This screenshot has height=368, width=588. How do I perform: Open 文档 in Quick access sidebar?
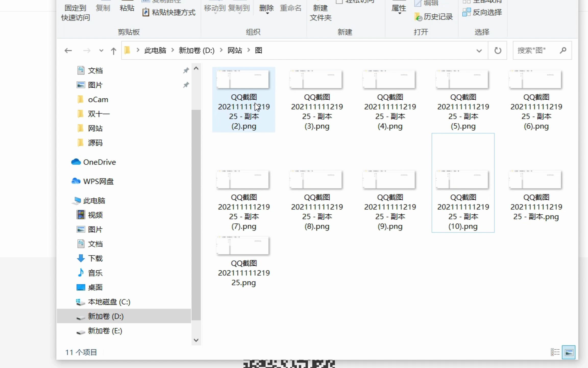[x=95, y=71]
